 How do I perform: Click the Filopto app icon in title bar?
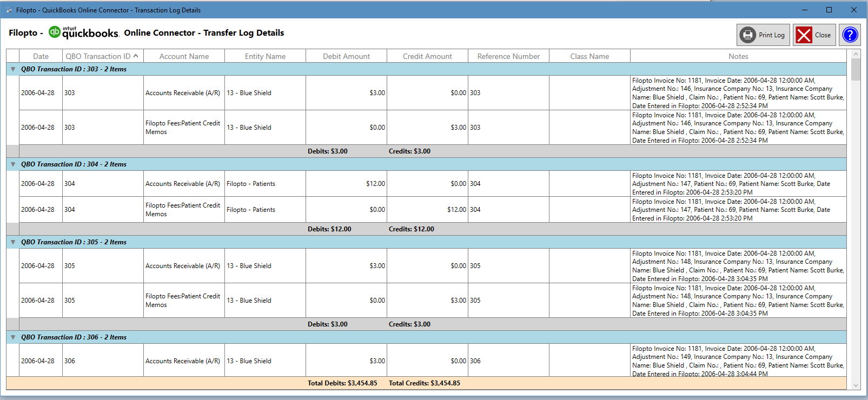9,10
